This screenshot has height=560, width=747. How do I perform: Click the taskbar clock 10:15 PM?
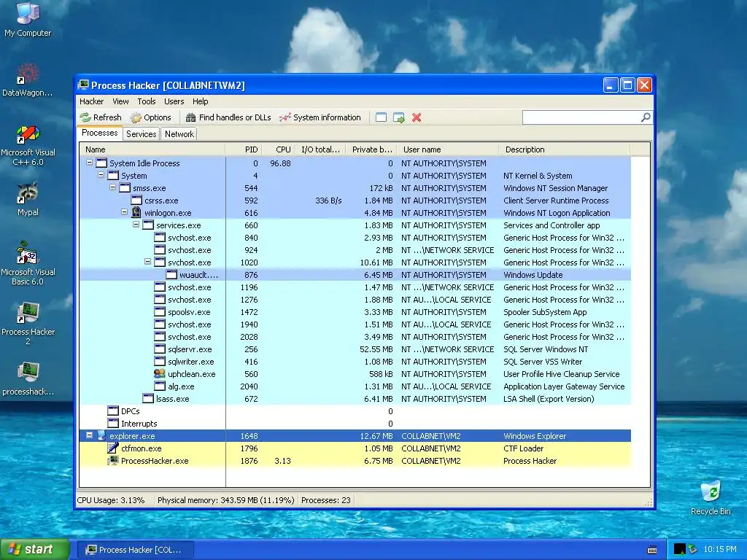pyautogui.click(x=719, y=550)
